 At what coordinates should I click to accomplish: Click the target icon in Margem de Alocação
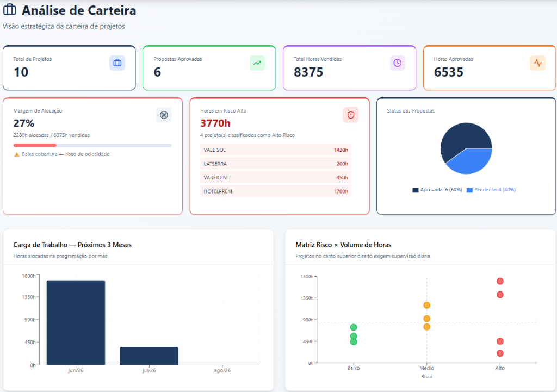(164, 115)
